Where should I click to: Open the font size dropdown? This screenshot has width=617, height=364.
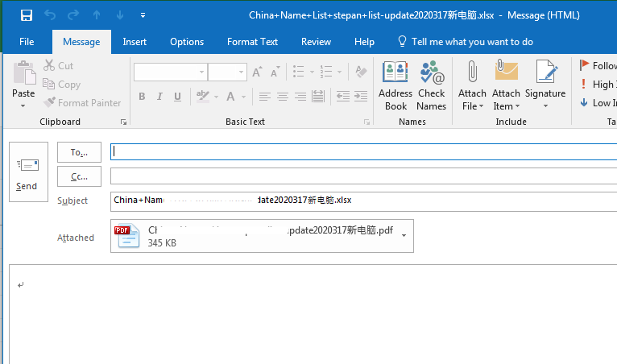click(241, 72)
